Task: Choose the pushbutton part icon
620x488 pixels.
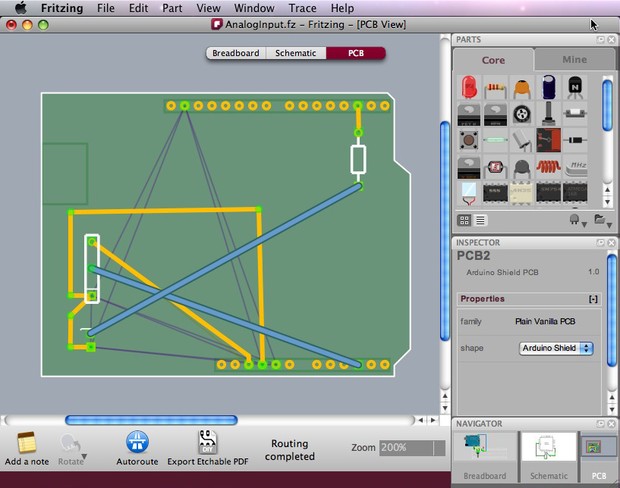Action: click(x=468, y=140)
